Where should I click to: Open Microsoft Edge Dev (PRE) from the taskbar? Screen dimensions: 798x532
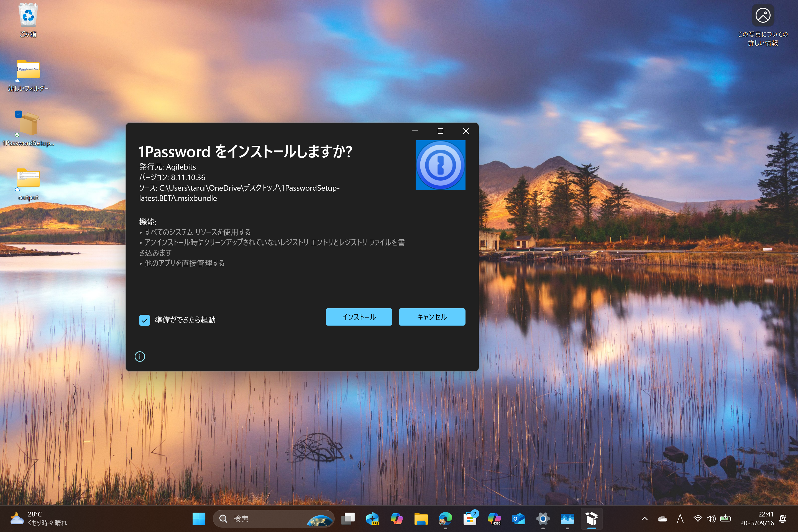pyautogui.click(x=372, y=518)
